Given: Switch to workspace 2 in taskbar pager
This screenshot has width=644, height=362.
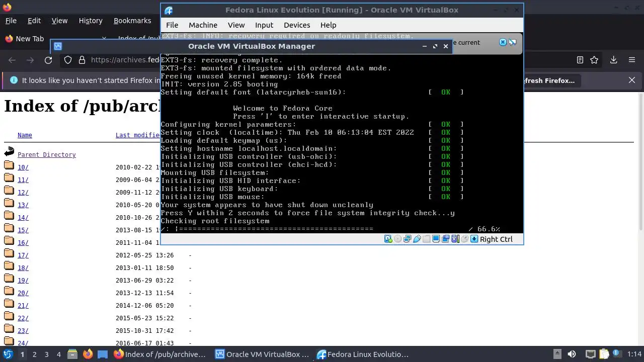Looking at the screenshot, I should click(x=34, y=354).
